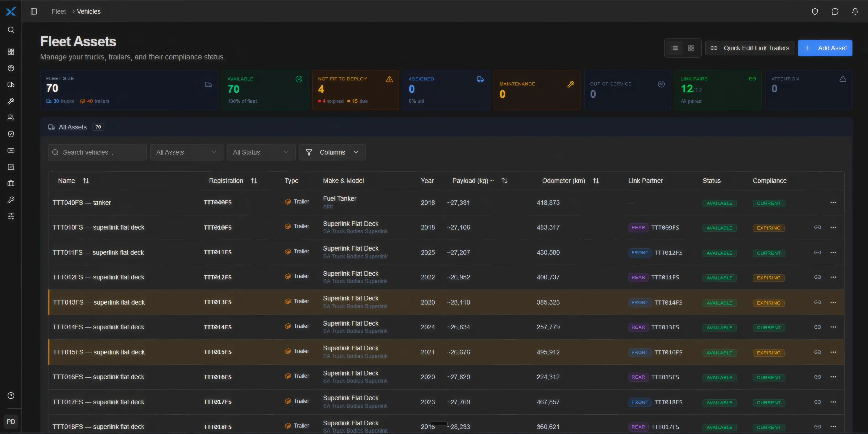Toggle the sidebar panel collapse icon
868x434 pixels.
[x=34, y=11]
